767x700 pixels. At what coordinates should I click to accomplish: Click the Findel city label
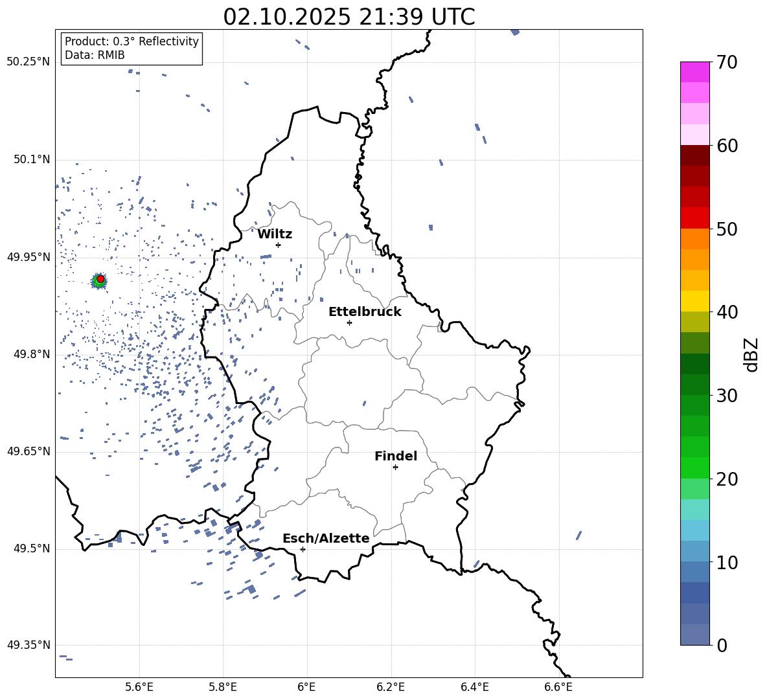396,456
